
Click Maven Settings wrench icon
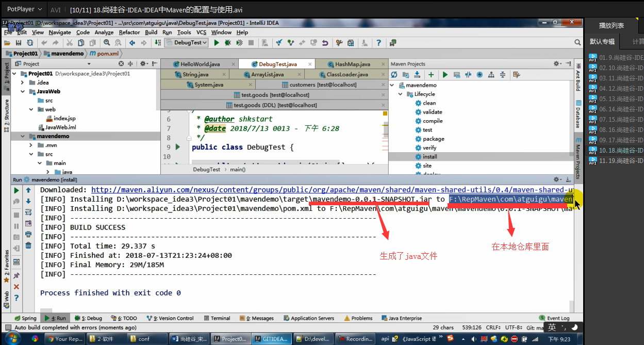[517, 75]
